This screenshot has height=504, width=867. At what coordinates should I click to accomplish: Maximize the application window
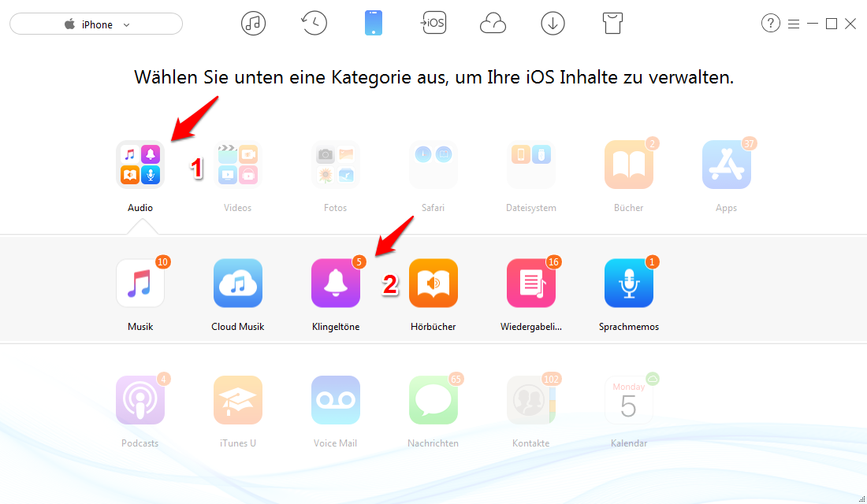(x=831, y=24)
